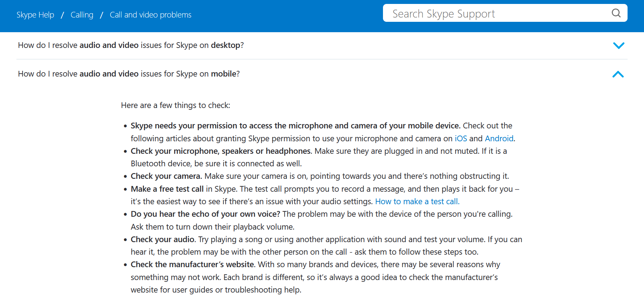Click bold text Check the manufacturer's website

point(193,265)
